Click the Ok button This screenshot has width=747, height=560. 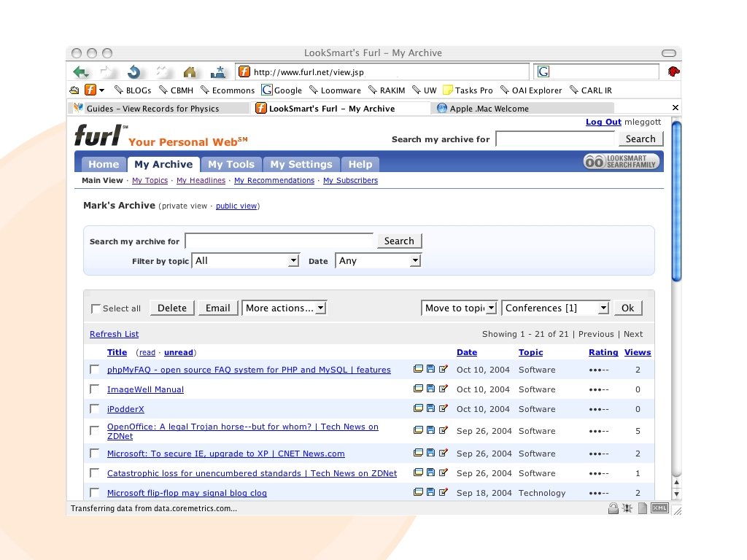tap(628, 308)
